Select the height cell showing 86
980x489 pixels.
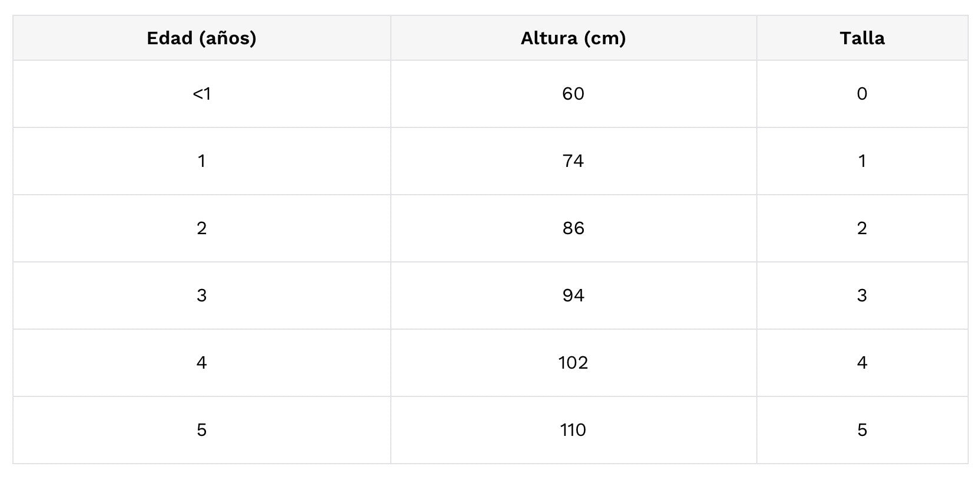[573, 228]
